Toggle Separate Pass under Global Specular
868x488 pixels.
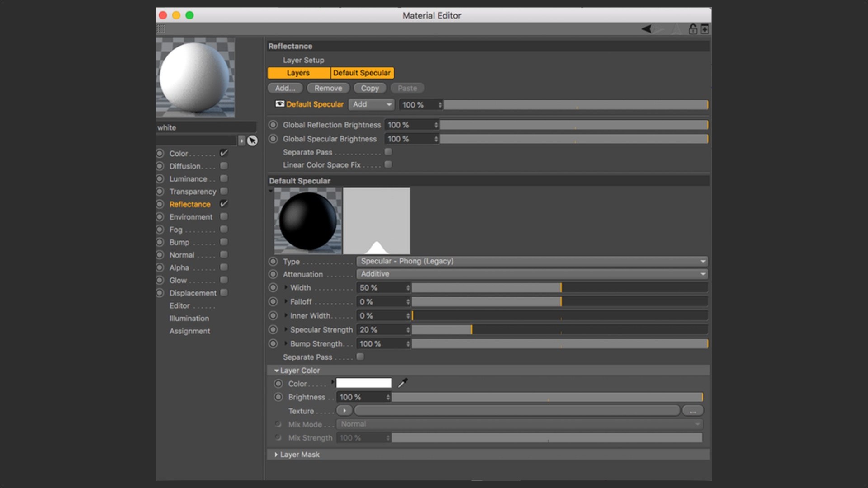click(x=388, y=152)
